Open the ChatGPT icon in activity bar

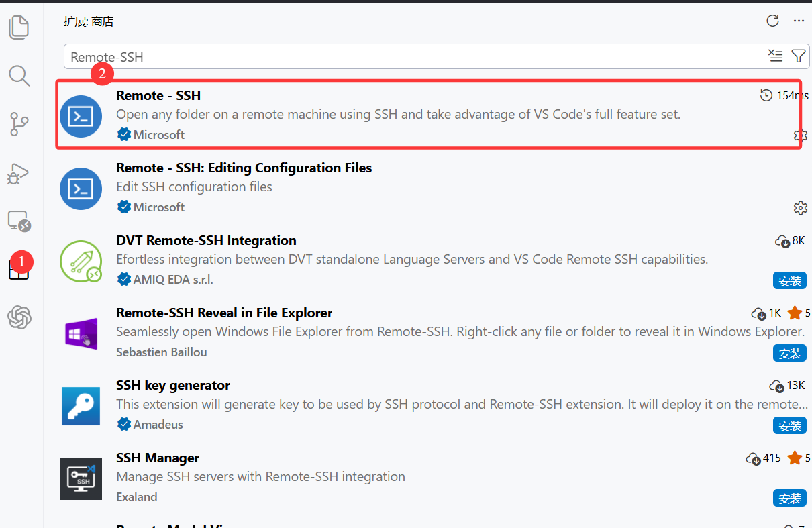point(19,317)
